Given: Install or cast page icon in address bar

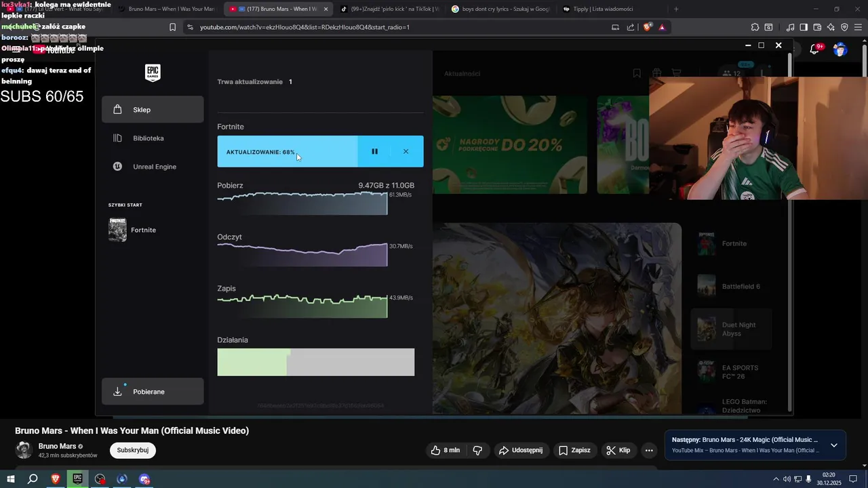Looking at the screenshot, I should [615, 27].
